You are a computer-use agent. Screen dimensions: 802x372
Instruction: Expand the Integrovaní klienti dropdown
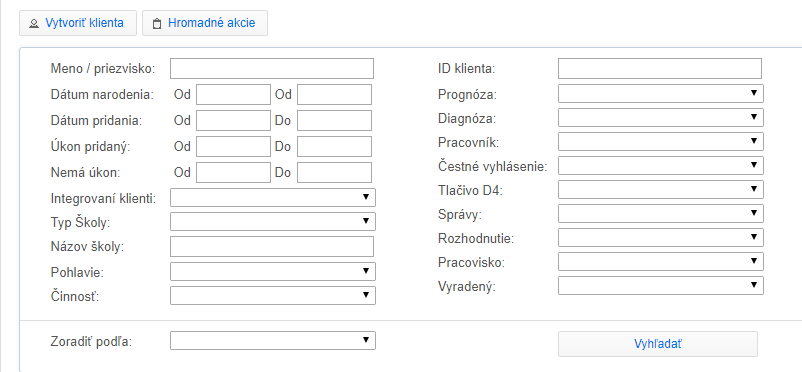[273, 198]
